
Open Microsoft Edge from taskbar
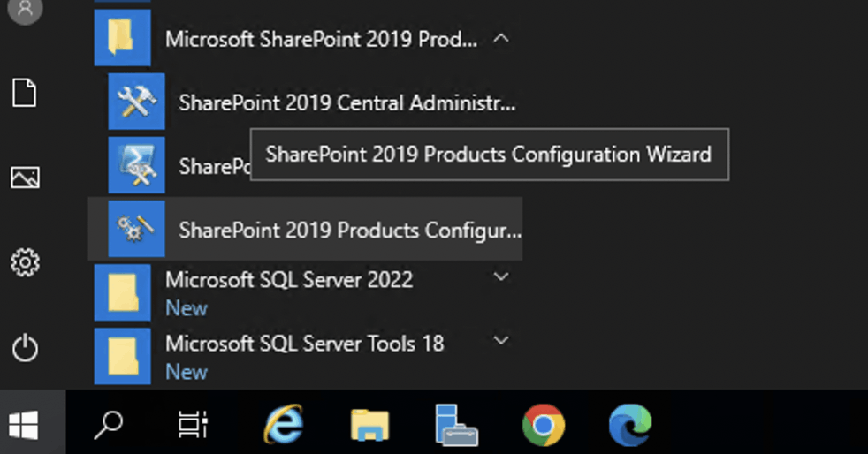click(x=629, y=427)
